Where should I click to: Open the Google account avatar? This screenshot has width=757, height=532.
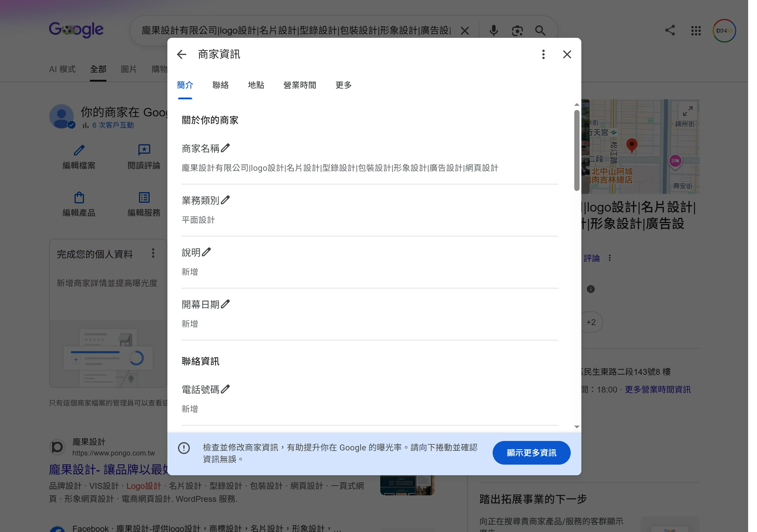coord(732,31)
